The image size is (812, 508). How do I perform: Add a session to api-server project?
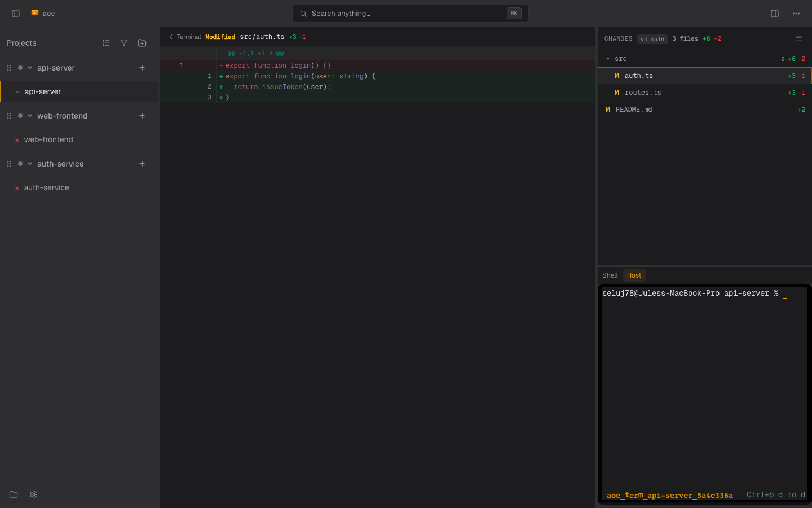click(x=142, y=68)
